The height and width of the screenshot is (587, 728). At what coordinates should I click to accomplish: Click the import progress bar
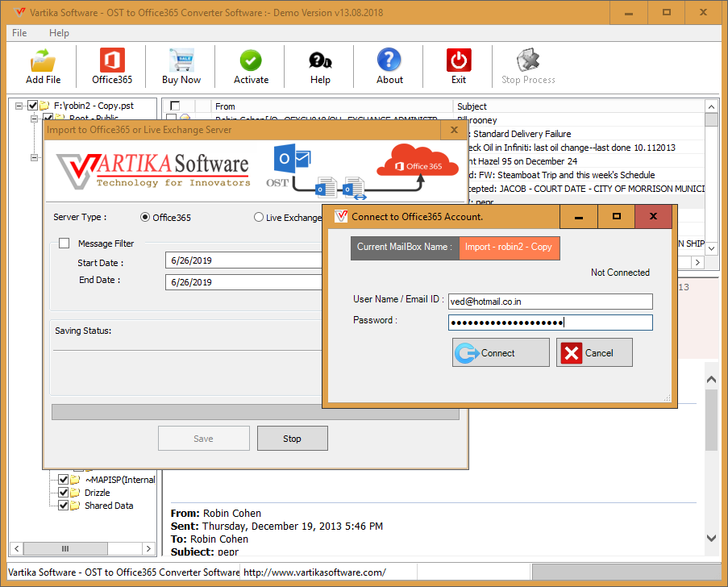(x=256, y=412)
